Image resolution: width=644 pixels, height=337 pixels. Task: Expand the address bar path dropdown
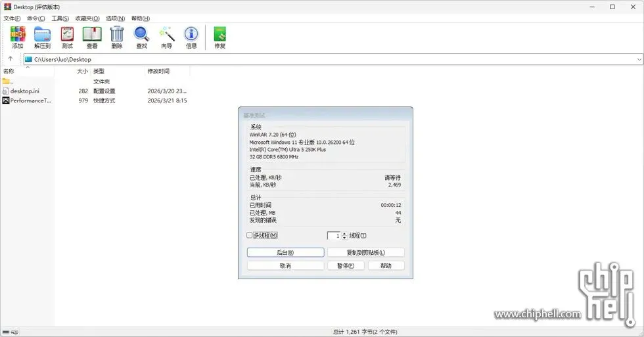tap(639, 60)
